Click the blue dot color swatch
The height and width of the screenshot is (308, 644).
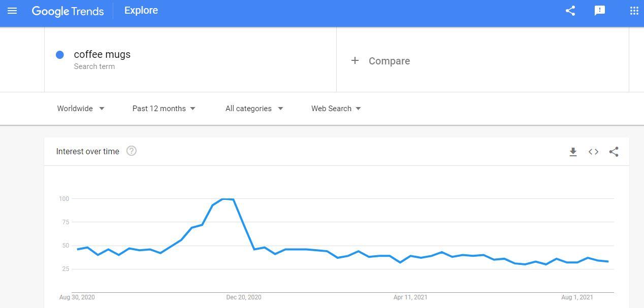coord(60,55)
